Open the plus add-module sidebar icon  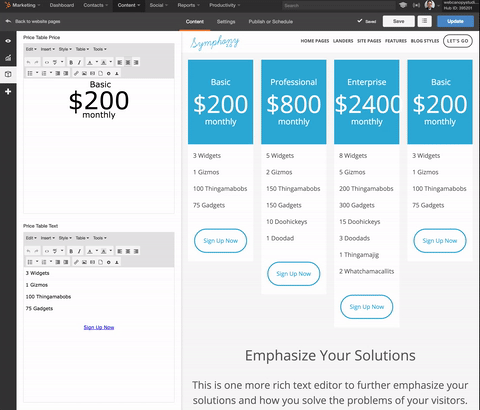coord(8,91)
